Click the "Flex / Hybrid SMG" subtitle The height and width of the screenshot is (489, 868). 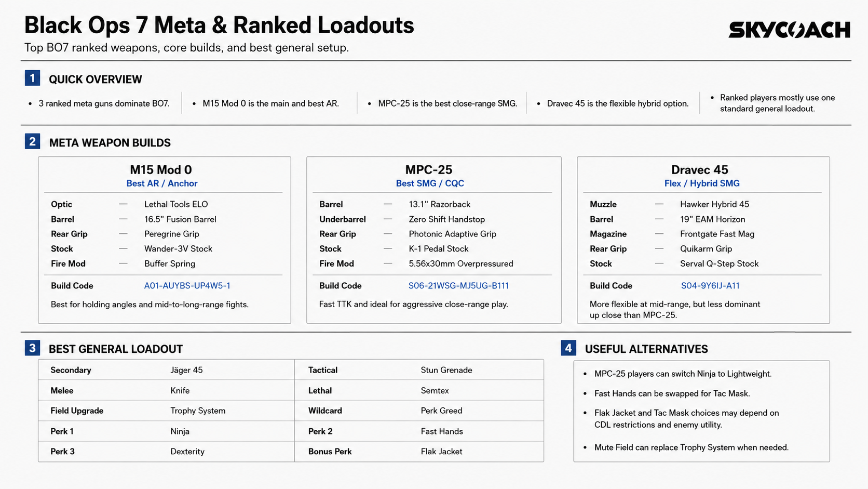[702, 183]
